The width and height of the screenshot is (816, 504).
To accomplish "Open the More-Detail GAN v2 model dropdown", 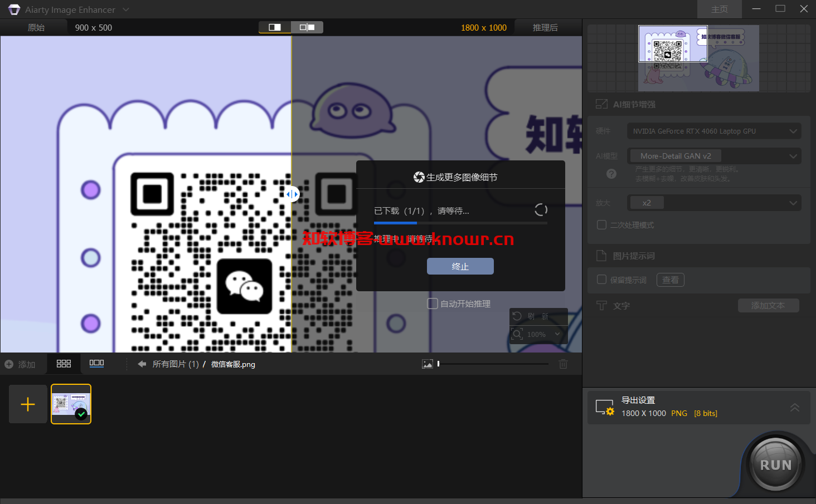I will pyautogui.click(x=715, y=156).
